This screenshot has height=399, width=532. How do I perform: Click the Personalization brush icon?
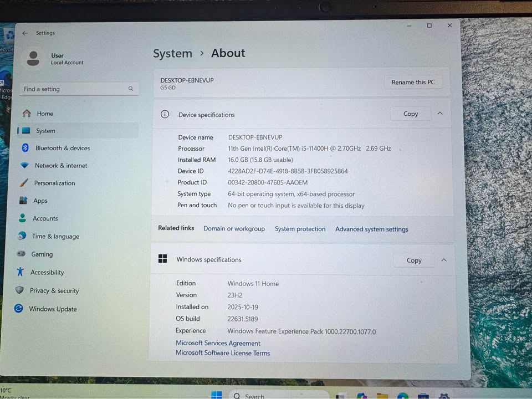[24, 182]
